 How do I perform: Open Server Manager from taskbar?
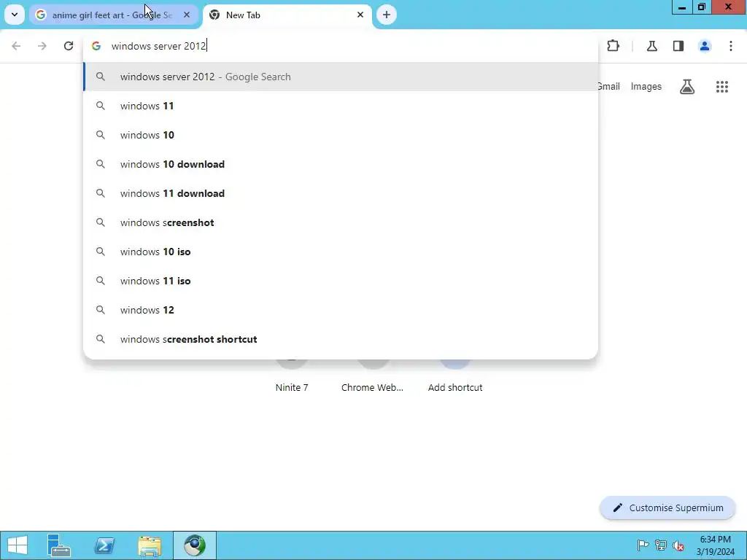click(x=59, y=545)
